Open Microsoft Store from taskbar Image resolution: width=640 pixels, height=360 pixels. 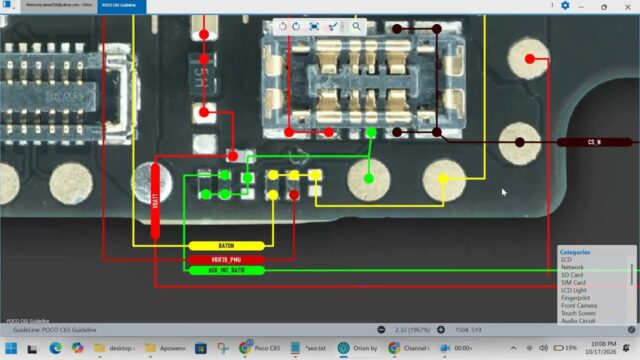[x=201, y=348]
